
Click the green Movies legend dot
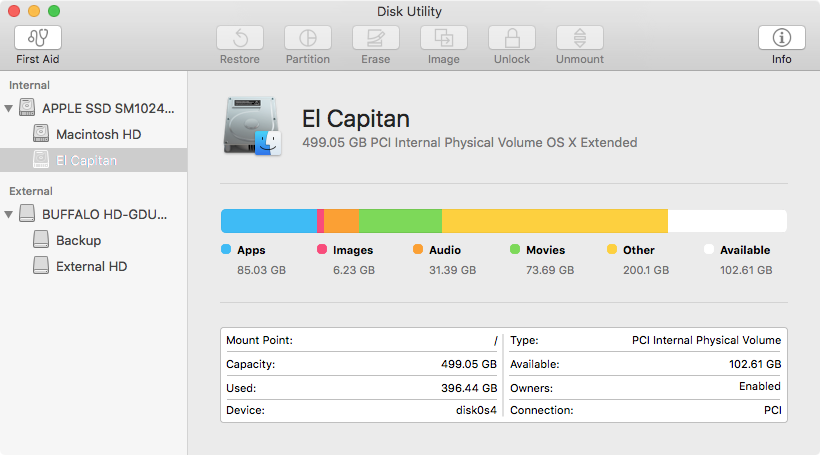(515, 249)
